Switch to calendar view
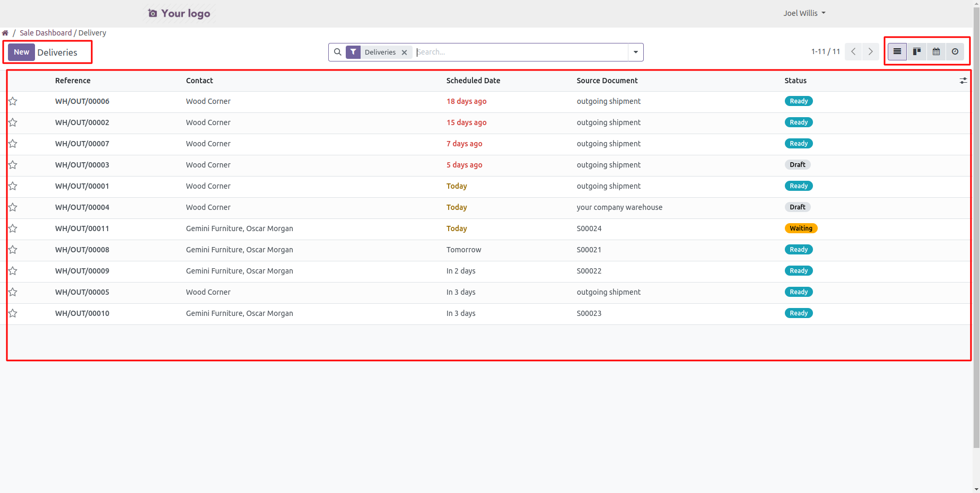980x493 pixels. (936, 51)
